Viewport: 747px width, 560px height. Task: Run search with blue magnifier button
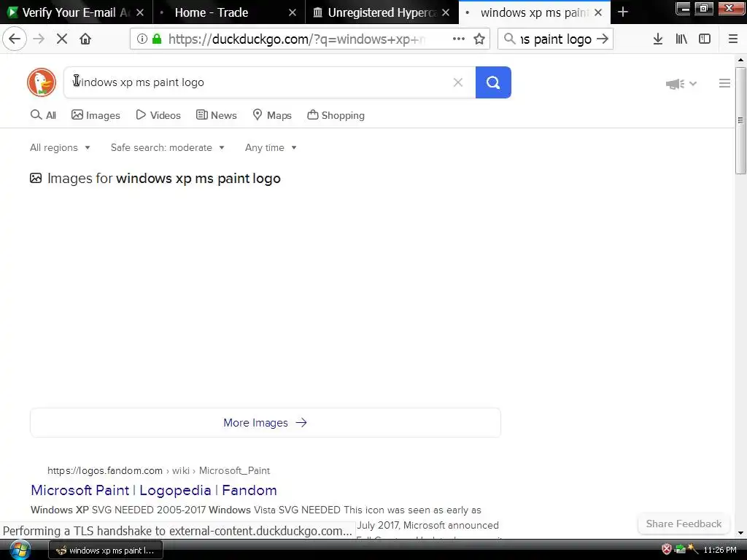coord(493,82)
